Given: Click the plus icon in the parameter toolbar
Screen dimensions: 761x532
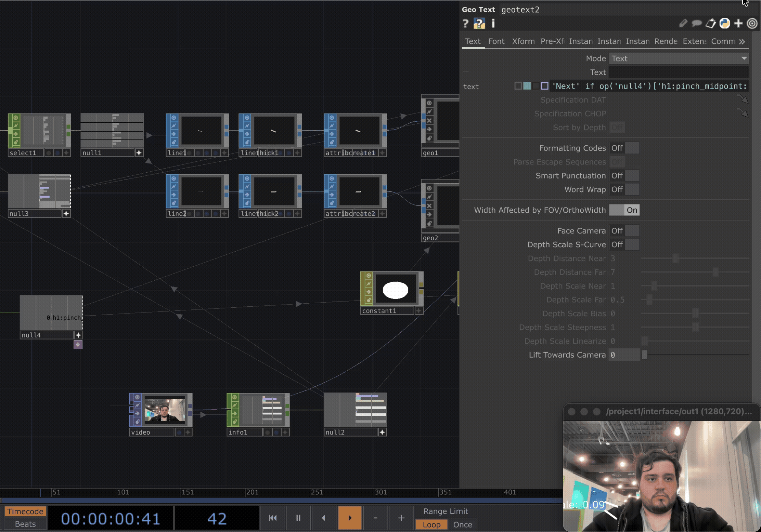Looking at the screenshot, I should click(x=738, y=24).
